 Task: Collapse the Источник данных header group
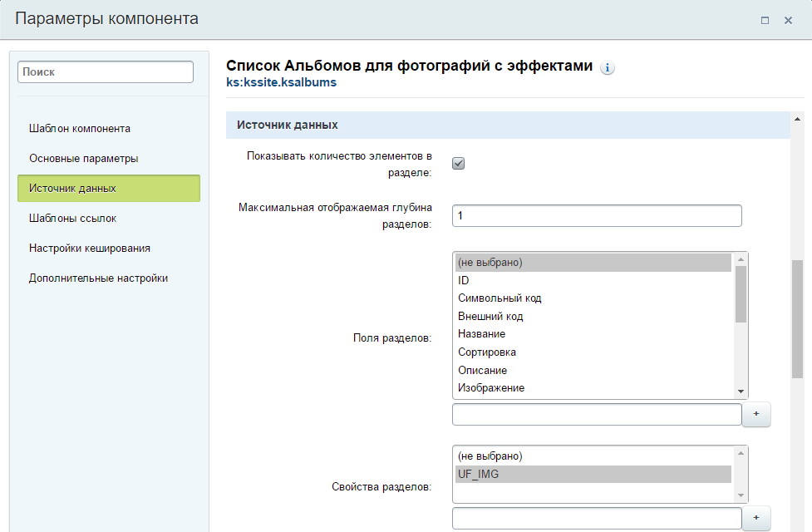pos(288,125)
